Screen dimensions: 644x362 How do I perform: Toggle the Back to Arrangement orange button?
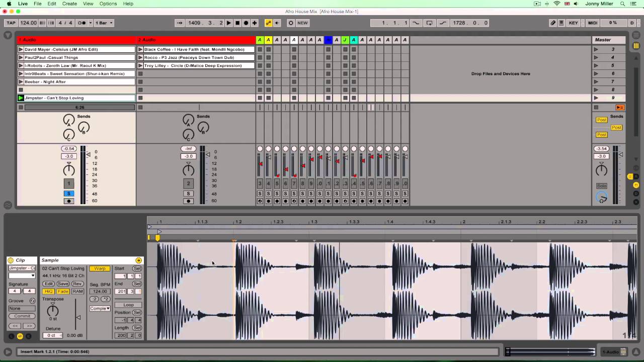click(620, 107)
